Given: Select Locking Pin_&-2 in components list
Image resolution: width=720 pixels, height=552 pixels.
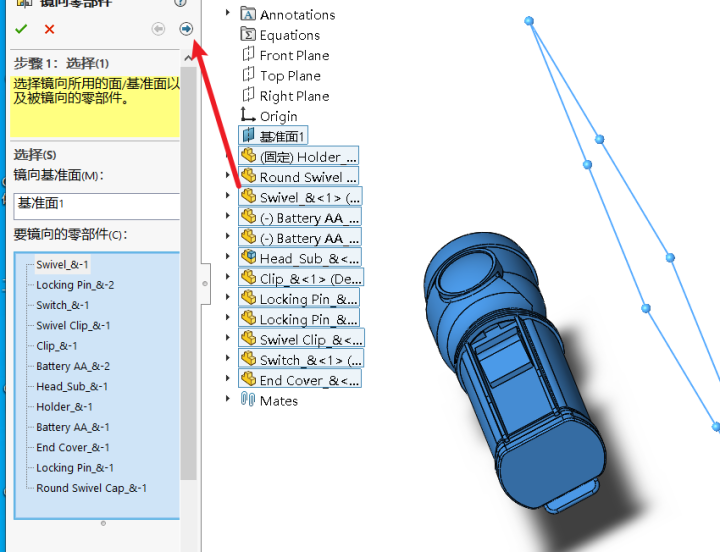Looking at the screenshot, I should point(75,285).
